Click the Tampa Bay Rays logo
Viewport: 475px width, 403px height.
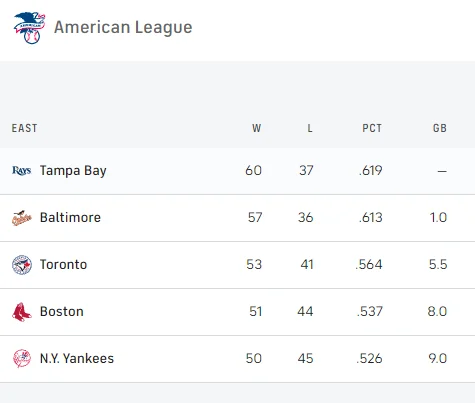coord(22,170)
